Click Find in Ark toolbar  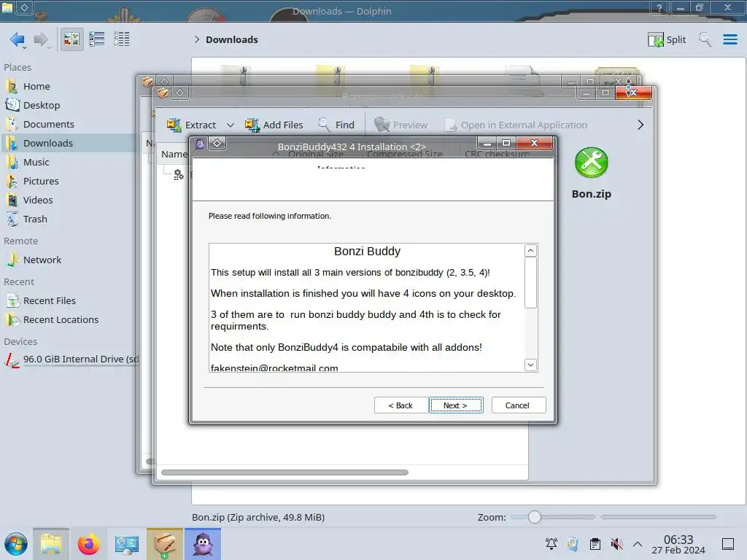click(336, 125)
